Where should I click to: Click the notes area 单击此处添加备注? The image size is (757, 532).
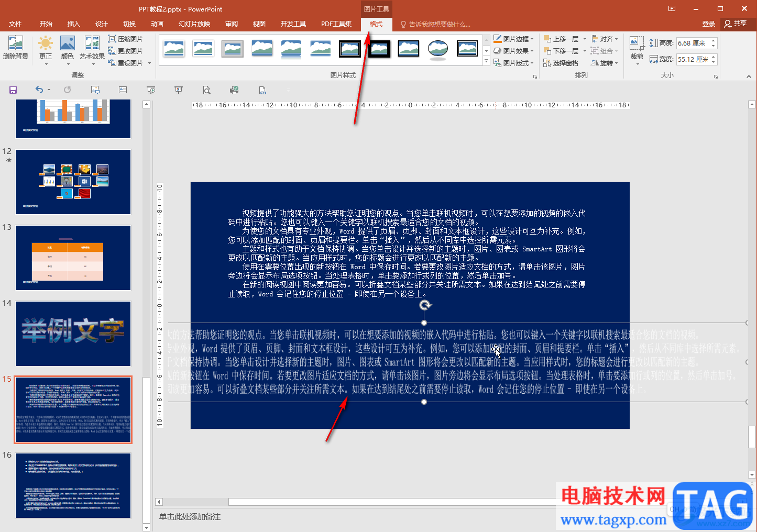pyautogui.click(x=190, y=517)
